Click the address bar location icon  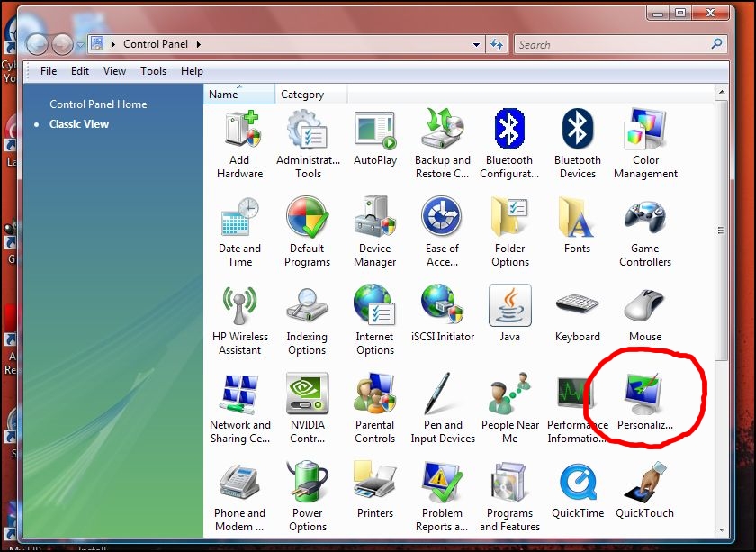[97, 44]
